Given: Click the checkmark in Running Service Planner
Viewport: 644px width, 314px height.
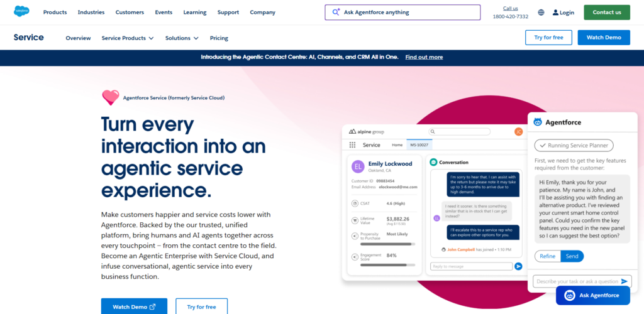Looking at the screenshot, I should coord(543,145).
